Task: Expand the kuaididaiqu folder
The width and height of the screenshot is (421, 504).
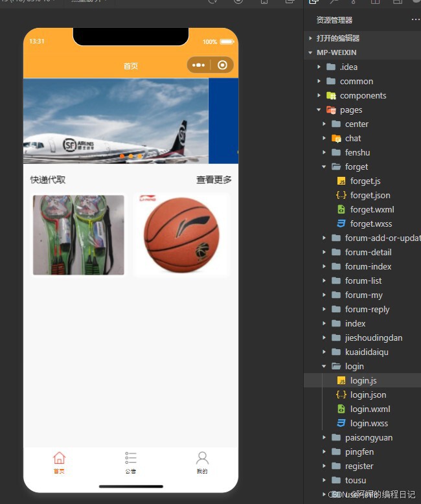Action: [362, 352]
